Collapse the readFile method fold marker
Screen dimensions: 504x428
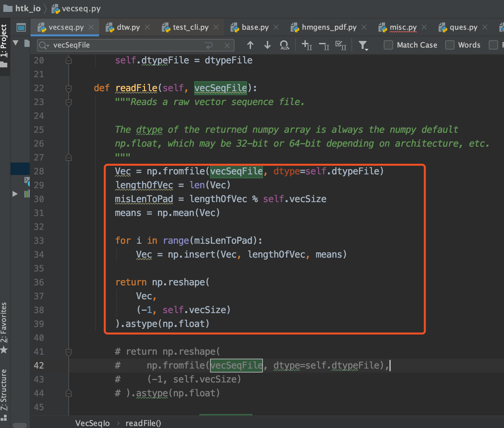(69, 88)
